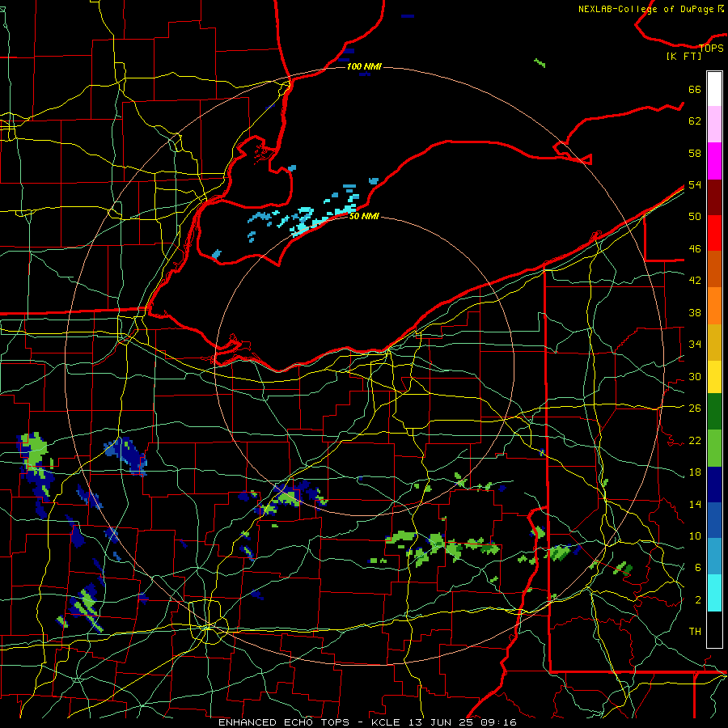Click the gold 34 kft legend swatch
Image resolution: width=728 pixels, height=728 pixels.
point(714,342)
